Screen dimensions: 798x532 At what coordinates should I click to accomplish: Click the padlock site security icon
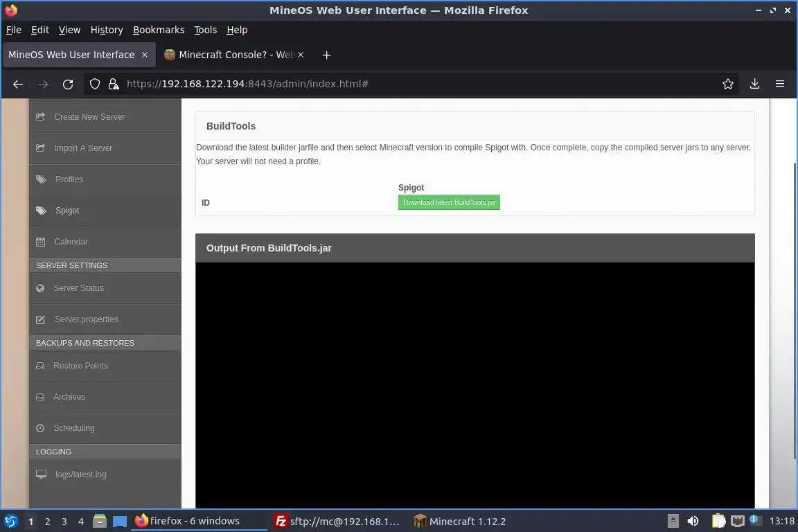[x=114, y=84]
